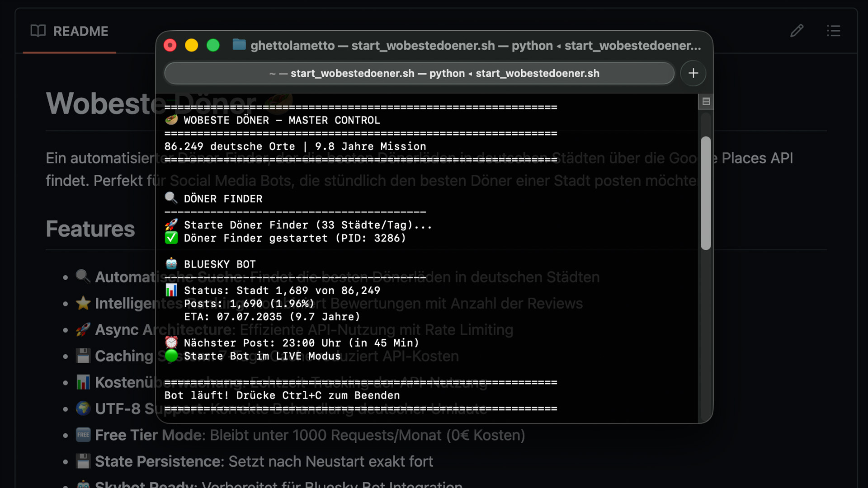Image resolution: width=868 pixels, height=488 pixels.
Task: Open the README outline list icon
Action: coord(833,31)
